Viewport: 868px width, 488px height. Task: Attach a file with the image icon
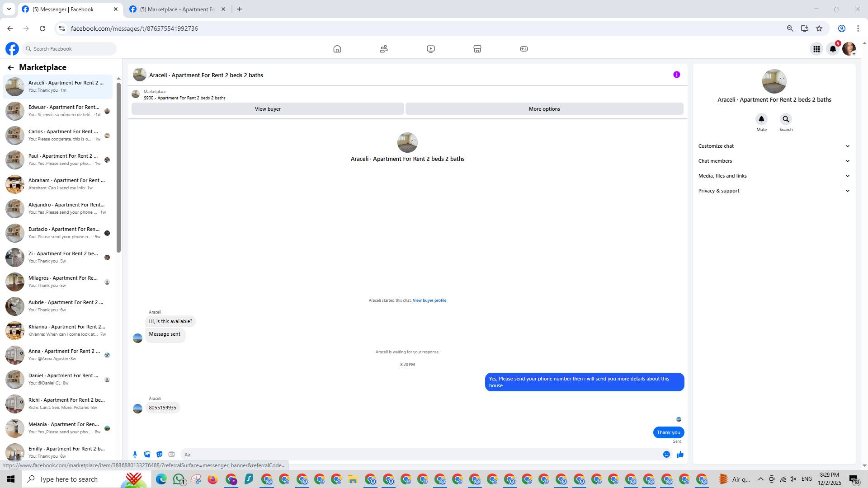click(147, 455)
